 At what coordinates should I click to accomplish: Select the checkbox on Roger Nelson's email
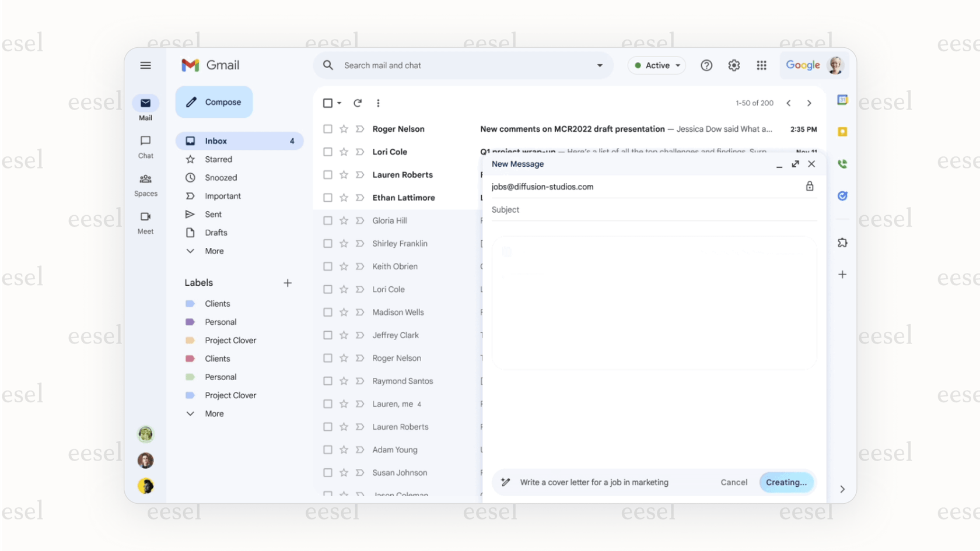(x=327, y=129)
